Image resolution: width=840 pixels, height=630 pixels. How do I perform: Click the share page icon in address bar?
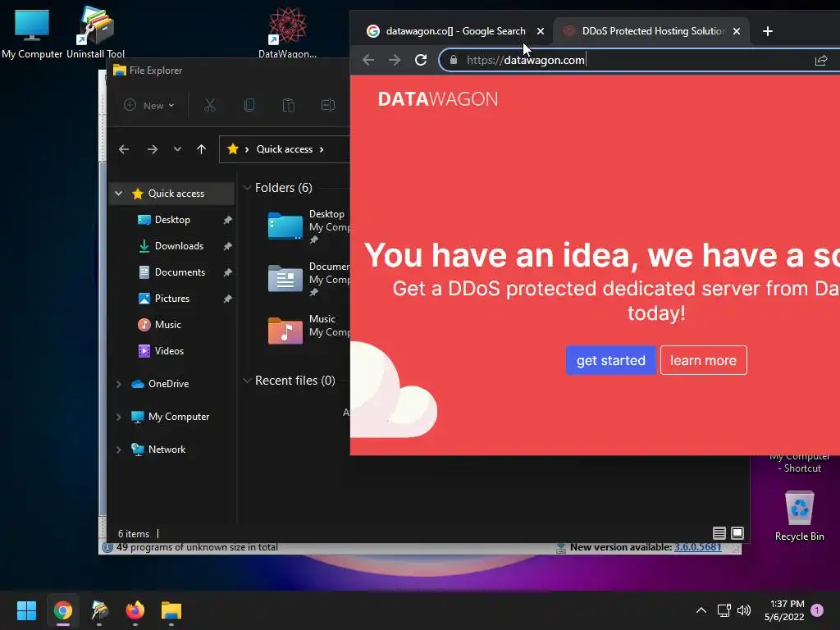[x=820, y=60]
